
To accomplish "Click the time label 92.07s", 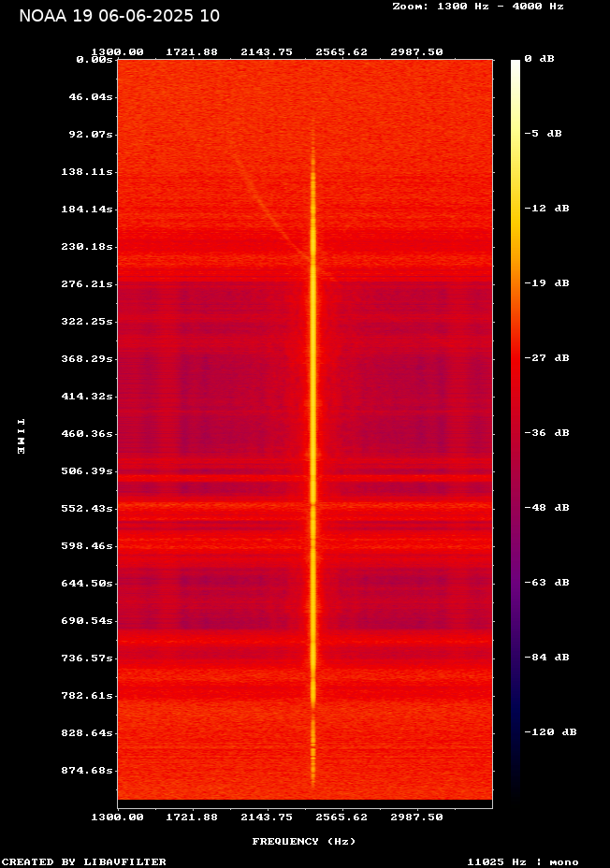I will point(90,135).
